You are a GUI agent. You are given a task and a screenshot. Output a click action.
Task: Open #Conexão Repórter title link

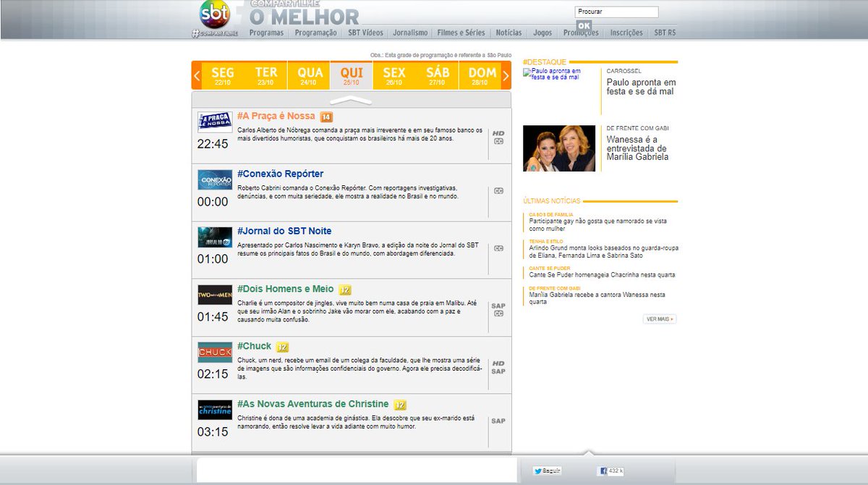pyautogui.click(x=281, y=174)
